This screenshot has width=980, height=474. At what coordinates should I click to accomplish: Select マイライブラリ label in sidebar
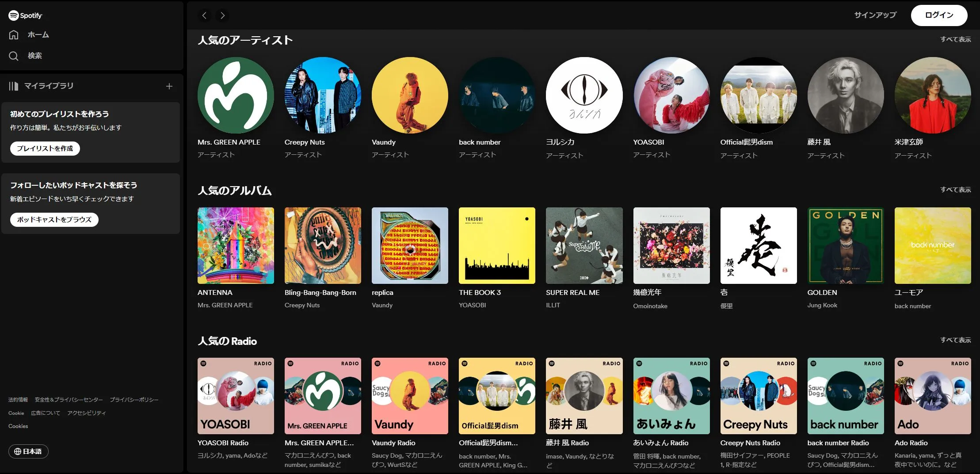[49, 86]
